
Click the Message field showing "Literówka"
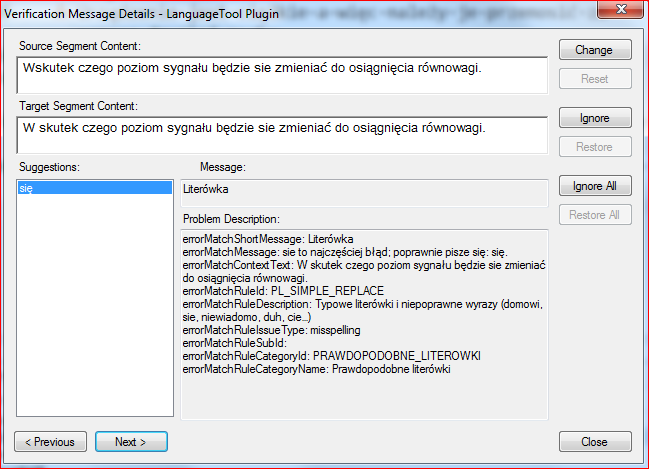364,191
